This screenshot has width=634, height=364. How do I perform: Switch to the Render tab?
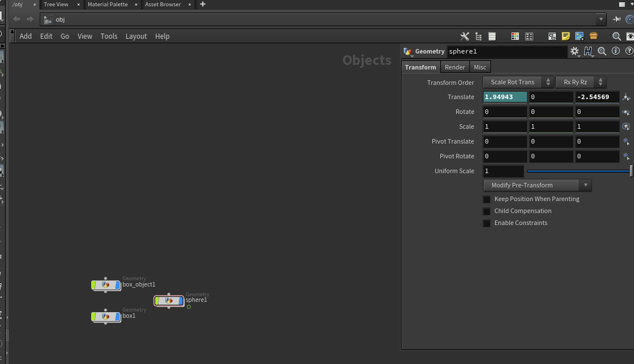pyautogui.click(x=455, y=67)
